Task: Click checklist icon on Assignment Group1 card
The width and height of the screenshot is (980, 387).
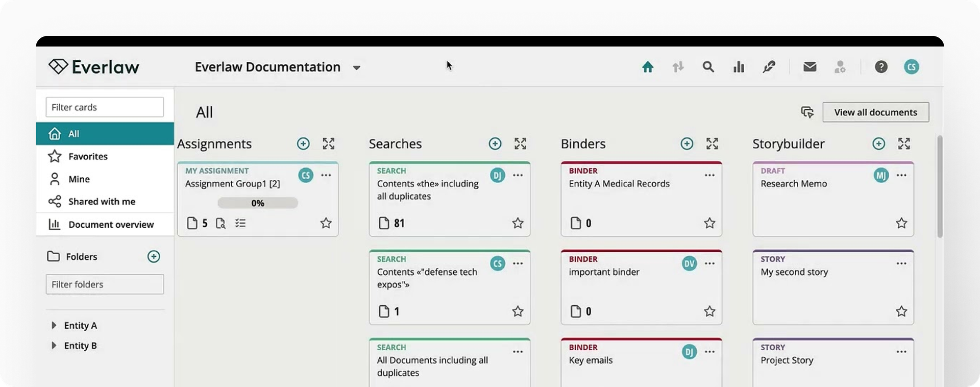Action: 240,223
